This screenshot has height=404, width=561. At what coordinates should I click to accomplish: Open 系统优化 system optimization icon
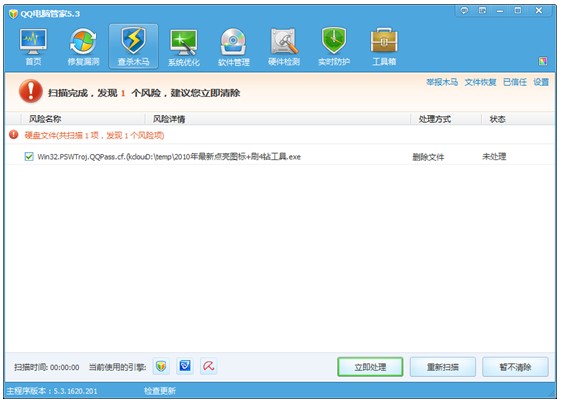(184, 46)
